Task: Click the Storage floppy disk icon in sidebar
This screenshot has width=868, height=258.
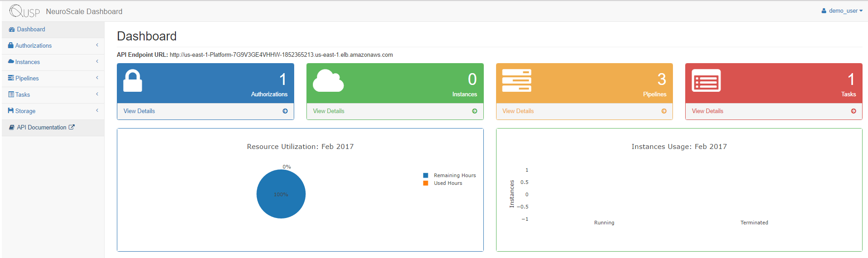Action: (x=11, y=111)
